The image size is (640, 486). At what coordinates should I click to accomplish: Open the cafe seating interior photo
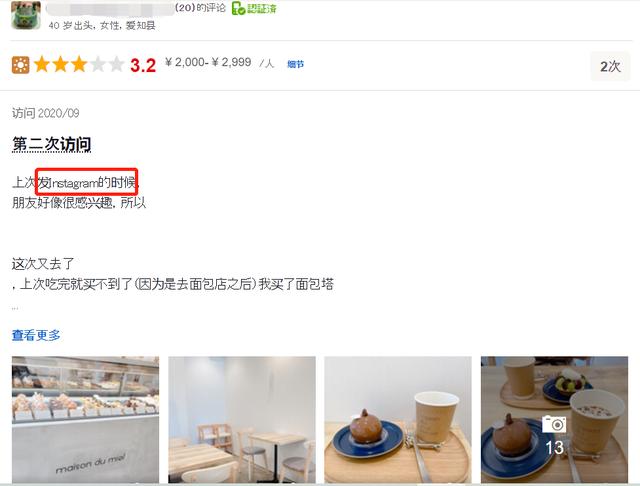click(x=242, y=419)
